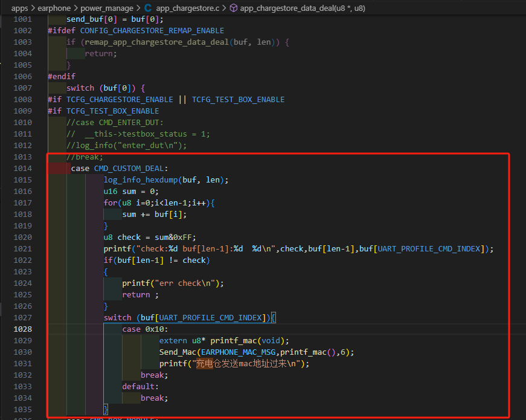The height and width of the screenshot is (420, 526).
Task: Open the 'earphone' breadcrumb folder
Action: pos(54,8)
